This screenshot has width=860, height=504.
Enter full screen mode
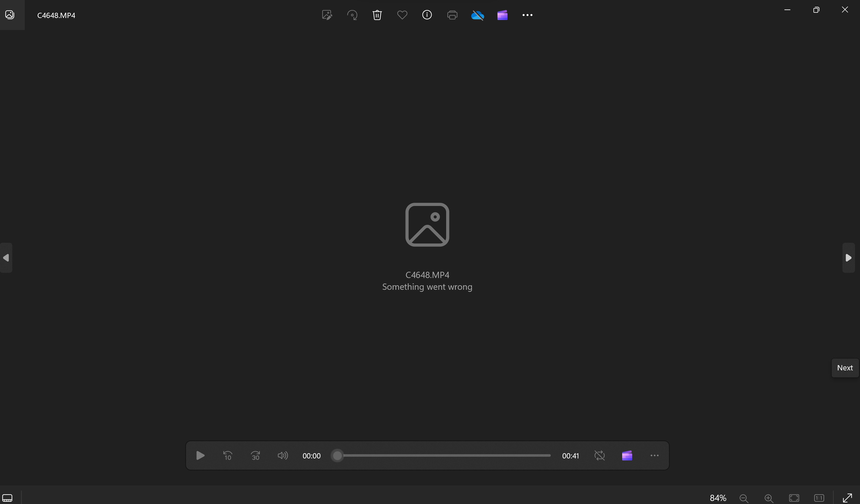pos(847,498)
